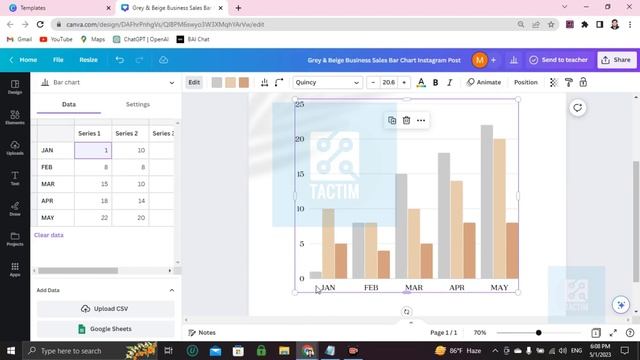The image size is (640, 360).
Task: Toggle the lock on the chart
Action: 583,82
